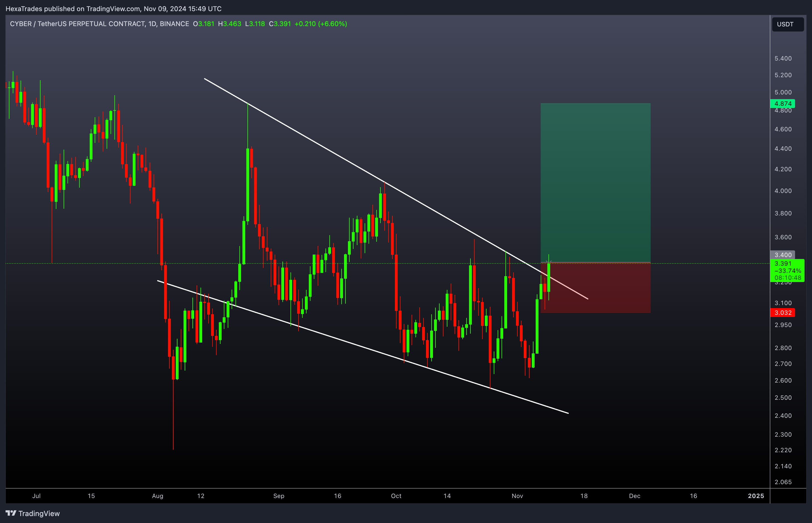Screen dimensions: 812x523
Task: Click the HexaTrades published on TradingView.com header
Action: [x=114, y=9]
